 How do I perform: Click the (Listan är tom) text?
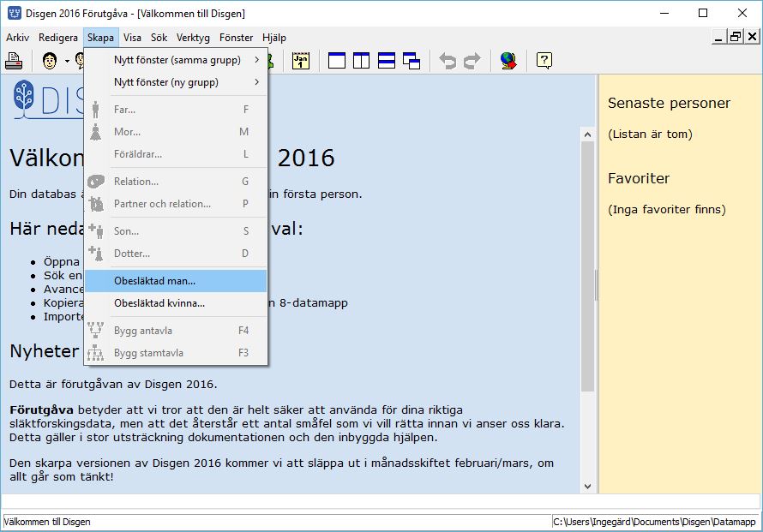pos(650,134)
